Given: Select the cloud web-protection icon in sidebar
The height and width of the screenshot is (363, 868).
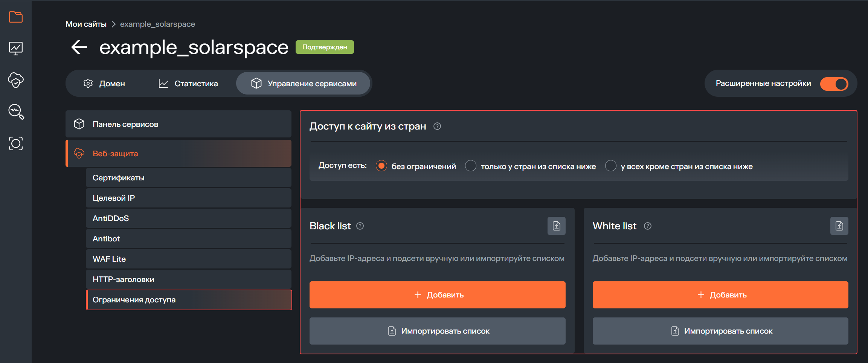Looking at the screenshot, I should click(x=15, y=80).
